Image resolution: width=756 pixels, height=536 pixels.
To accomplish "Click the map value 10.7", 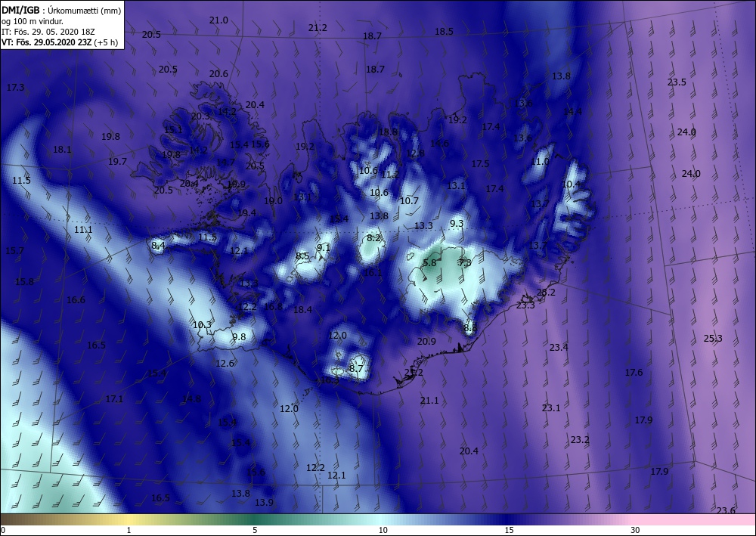I will click(x=409, y=200).
